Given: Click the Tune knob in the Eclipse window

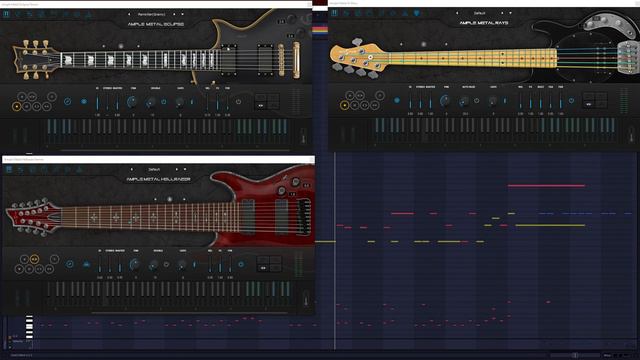Looking at the screenshot, I should pyautogui.click(x=132, y=102).
